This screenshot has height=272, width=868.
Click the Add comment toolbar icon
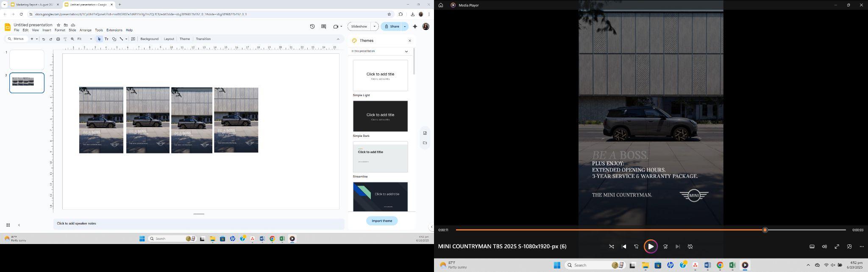point(133,39)
